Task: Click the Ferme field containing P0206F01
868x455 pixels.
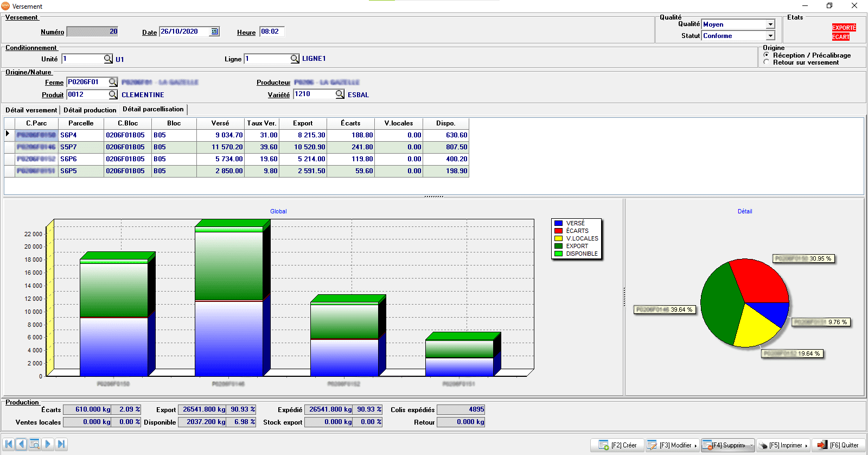Action: [87, 82]
